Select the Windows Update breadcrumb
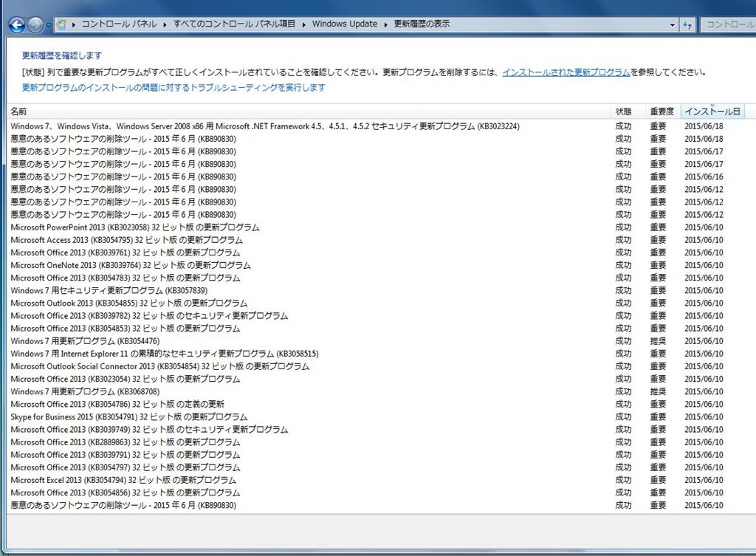756x556 pixels. (345, 24)
